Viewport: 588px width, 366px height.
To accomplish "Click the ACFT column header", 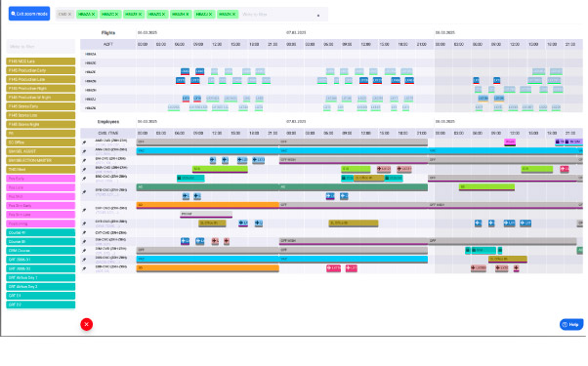I will [x=108, y=44].
